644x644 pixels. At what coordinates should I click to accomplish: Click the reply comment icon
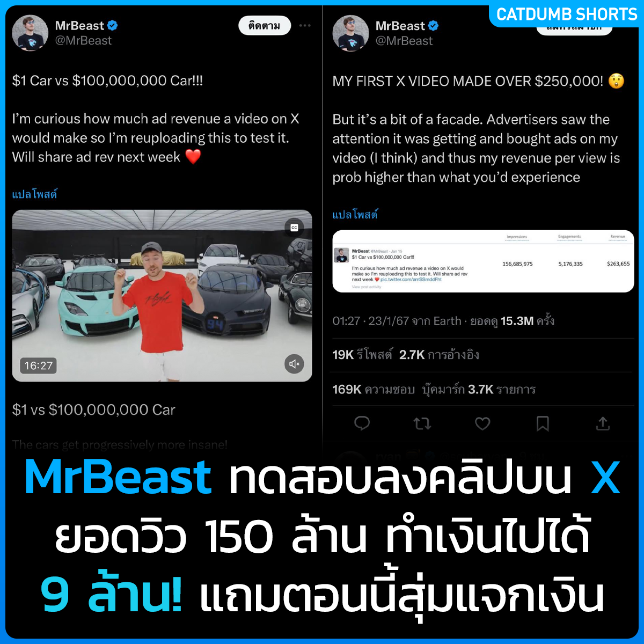(x=362, y=423)
